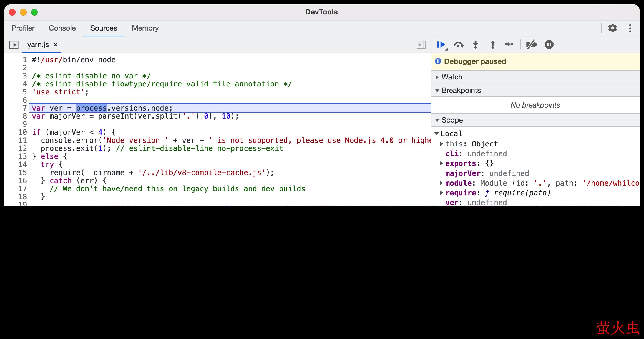Click the 'use strict' string
Viewport: 644px width, 339px height.
coord(58,92)
